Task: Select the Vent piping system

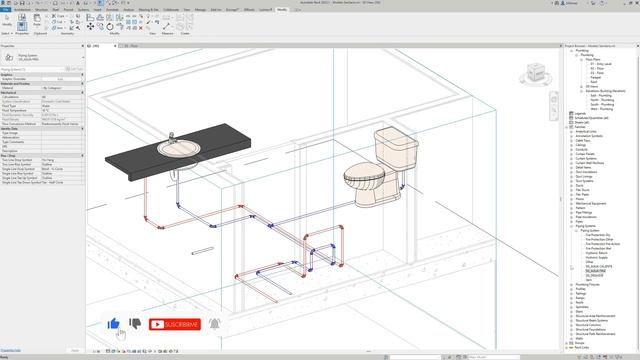Action: (589, 280)
